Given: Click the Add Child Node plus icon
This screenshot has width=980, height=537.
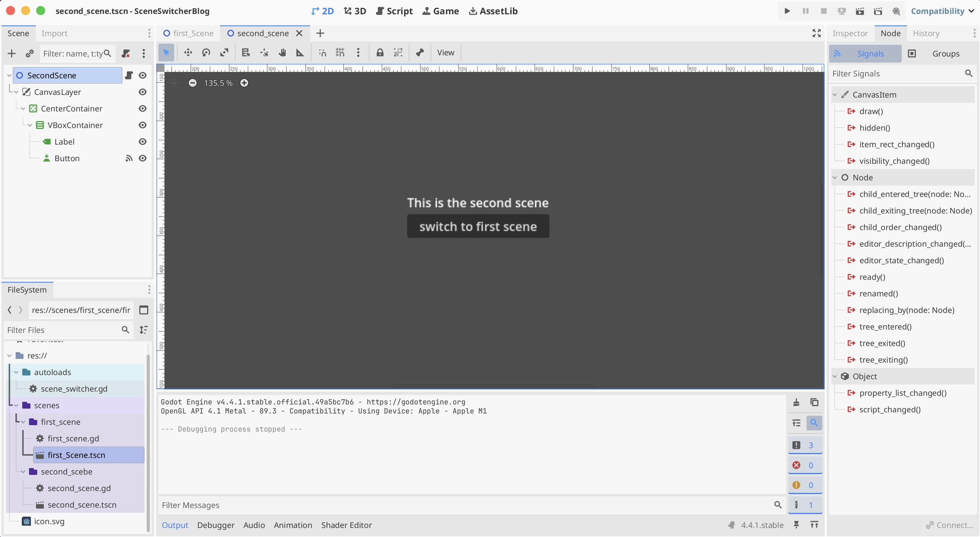Looking at the screenshot, I should tap(12, 53).
